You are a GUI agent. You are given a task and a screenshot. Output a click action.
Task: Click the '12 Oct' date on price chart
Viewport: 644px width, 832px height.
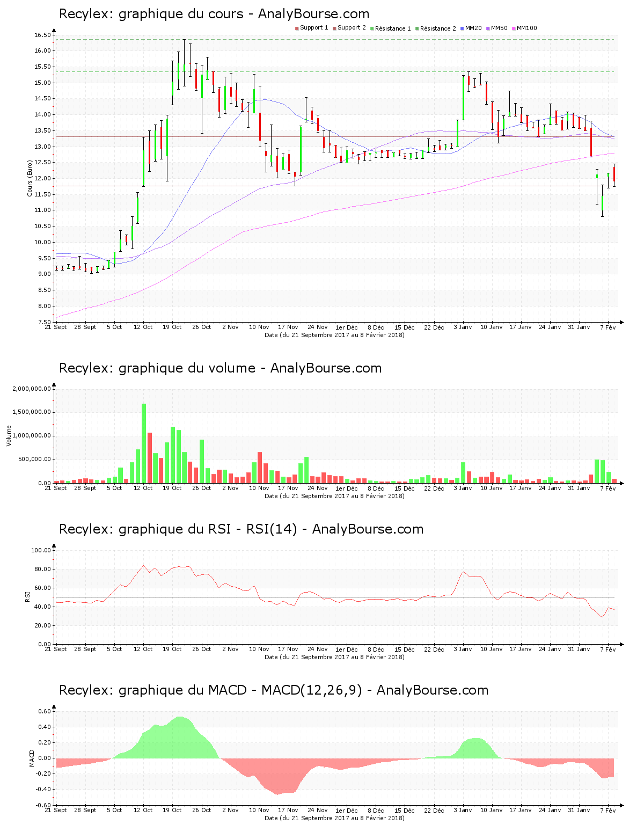(143, 327)
